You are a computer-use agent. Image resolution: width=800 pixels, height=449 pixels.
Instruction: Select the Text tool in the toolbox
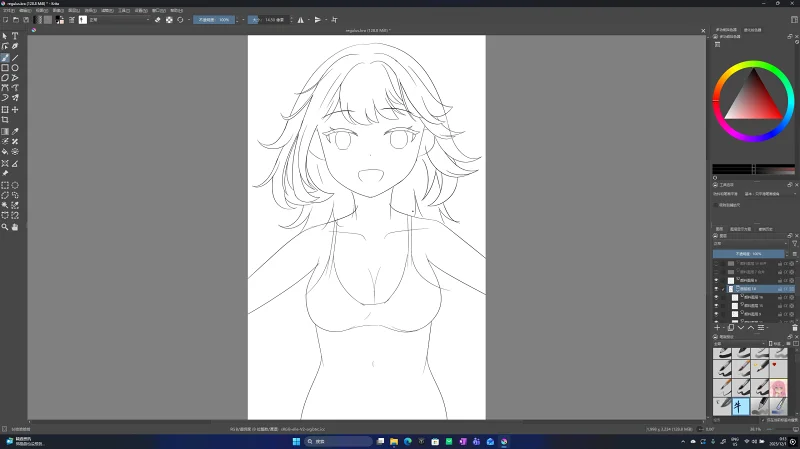15,36
